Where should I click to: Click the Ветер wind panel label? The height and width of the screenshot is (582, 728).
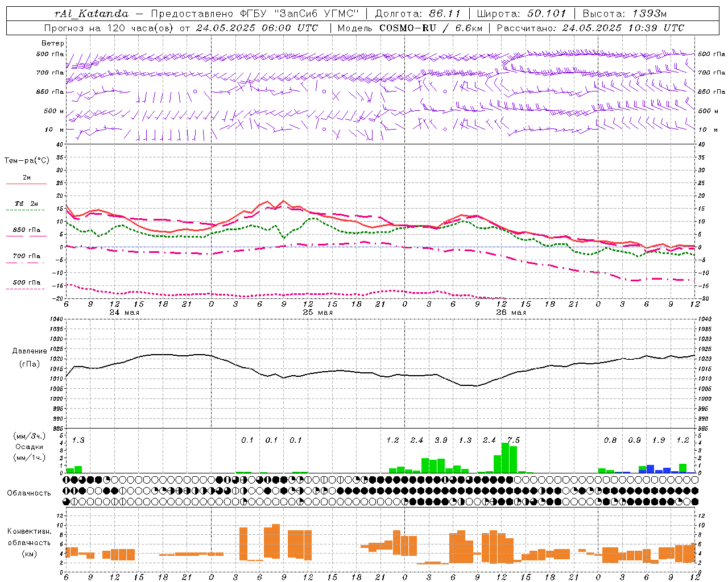coord(53,43)
